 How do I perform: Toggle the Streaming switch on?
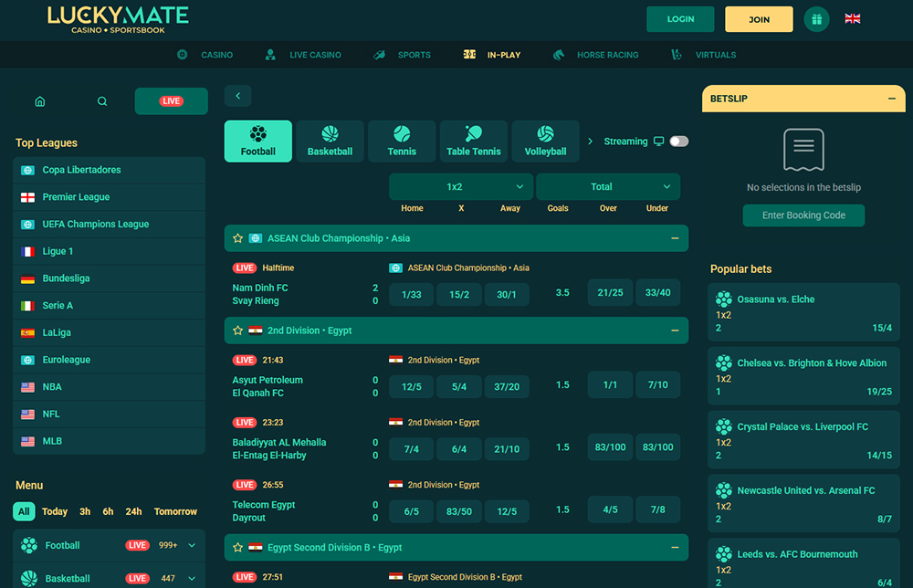[678, 142]
